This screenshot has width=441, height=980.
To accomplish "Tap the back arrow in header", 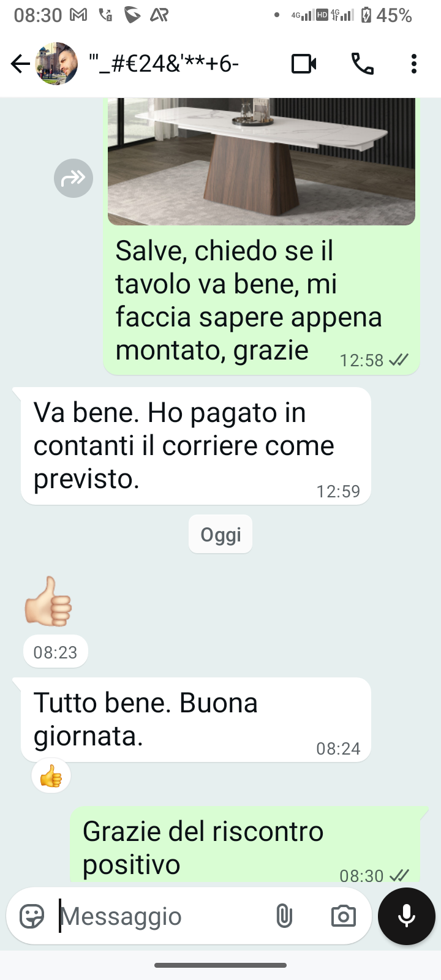I will 20,64.
